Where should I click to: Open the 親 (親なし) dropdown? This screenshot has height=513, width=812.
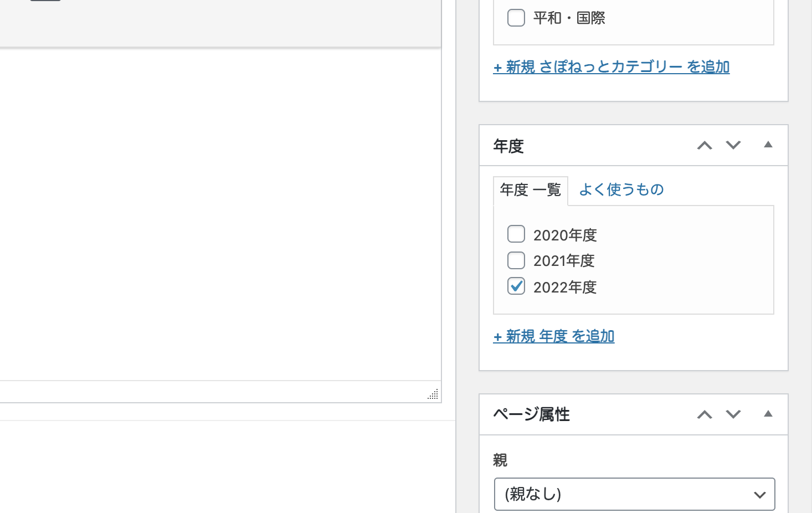(x=634, y=494)
